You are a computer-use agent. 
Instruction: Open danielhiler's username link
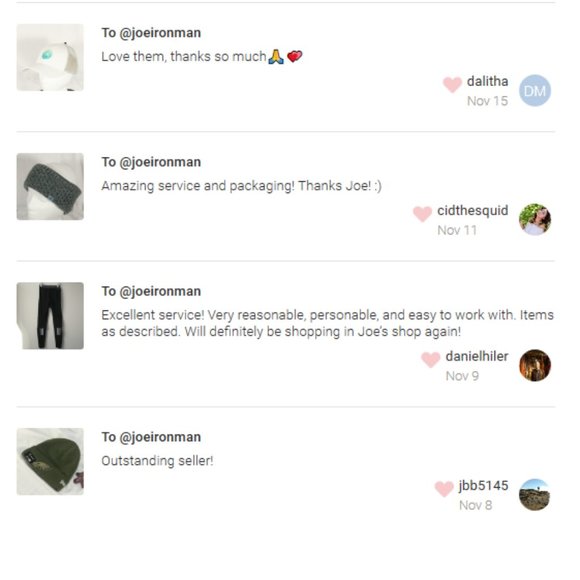click(477, 357)
